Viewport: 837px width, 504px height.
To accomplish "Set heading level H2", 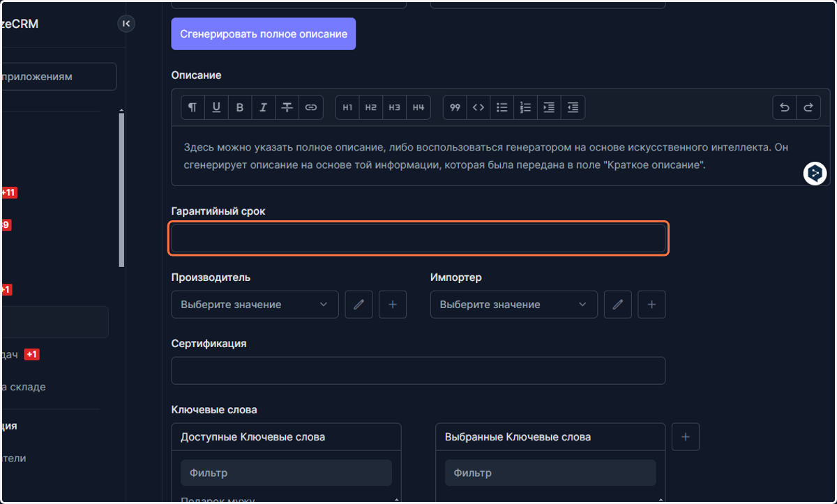I will pos(371,107).
